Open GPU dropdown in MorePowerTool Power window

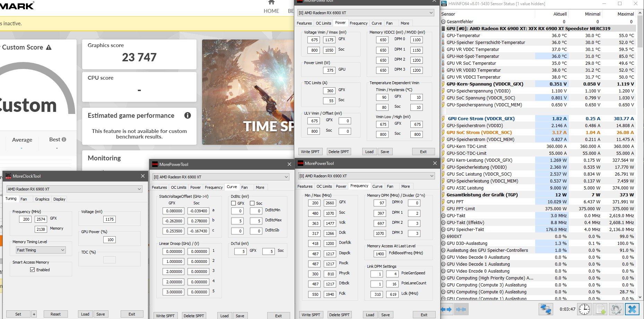(366, 13)
